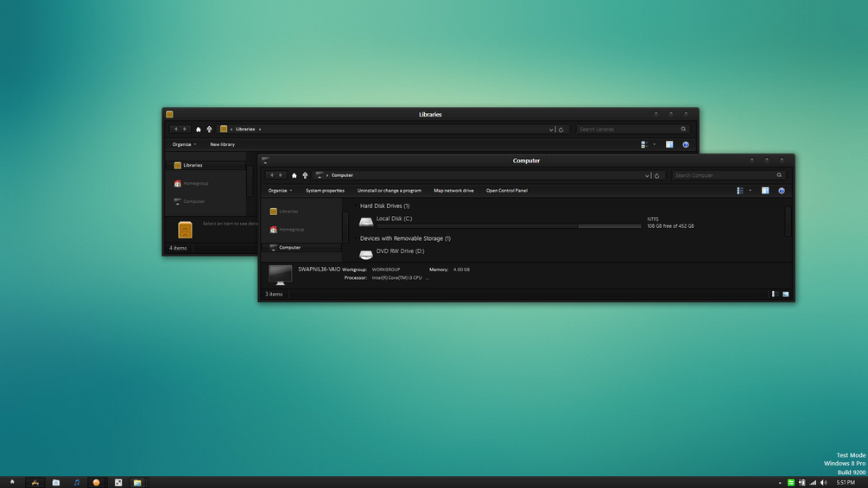Click the Libraries folder icon in title bar

tap(169, 115)
